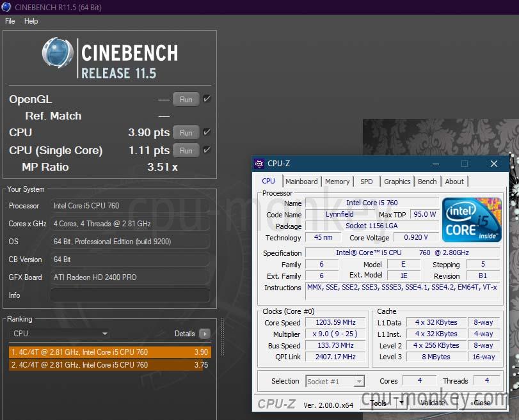Click the "Socket 1156 LGA" package value
Screen dimensions: 519x420
click(x=372, y=226)
